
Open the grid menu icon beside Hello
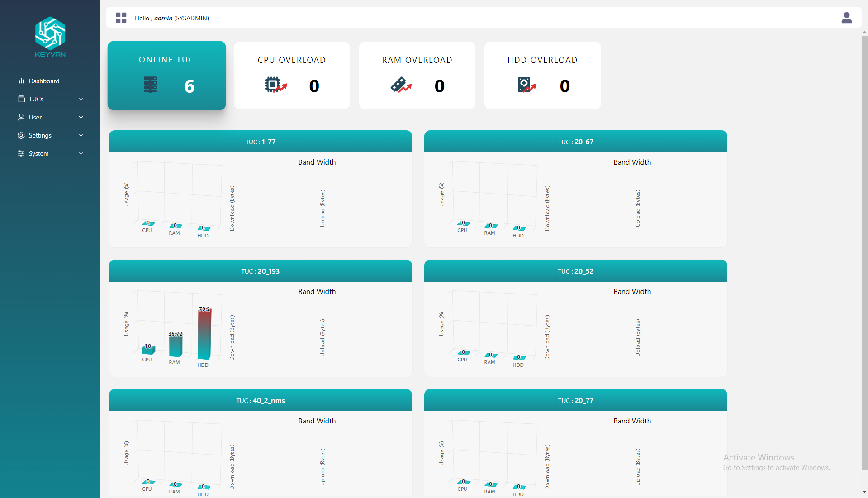tap(121, 18)
